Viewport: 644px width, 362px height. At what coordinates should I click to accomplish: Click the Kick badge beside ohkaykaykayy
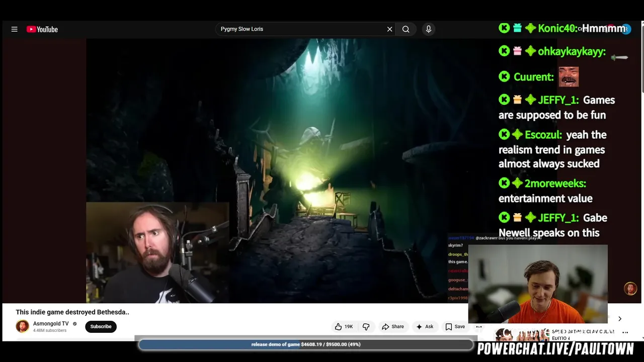coord(504,51)
